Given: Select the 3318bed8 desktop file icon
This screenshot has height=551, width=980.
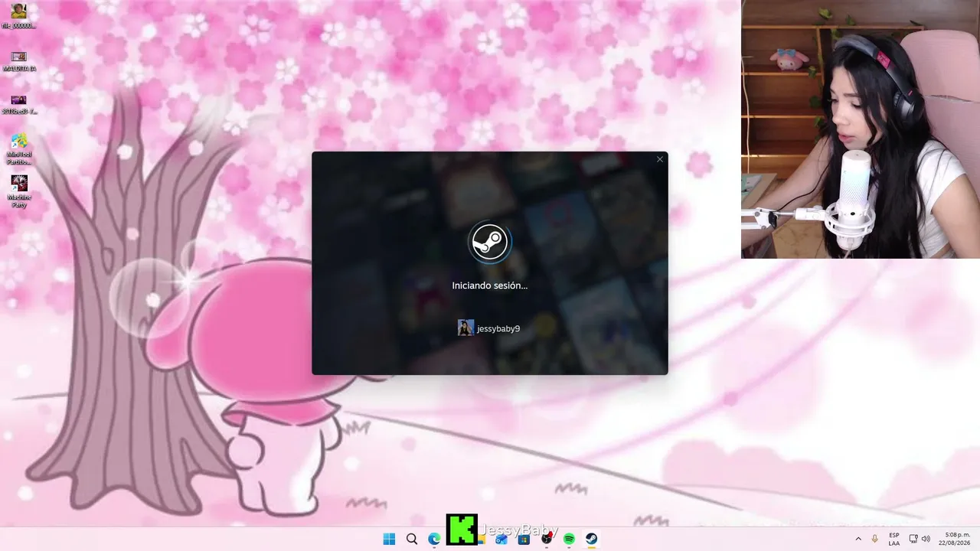Looking at the screenshot, I should point(19,105).
